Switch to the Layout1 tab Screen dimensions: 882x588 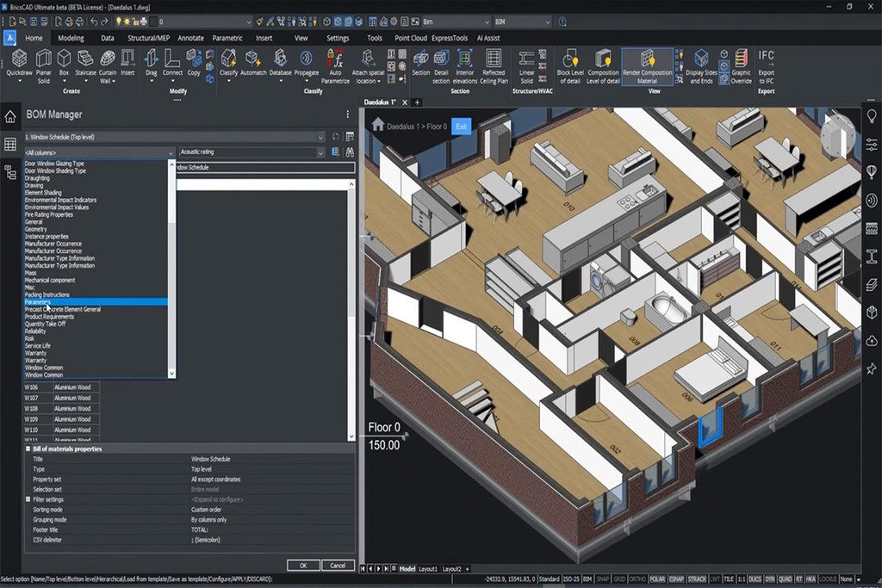428,569
